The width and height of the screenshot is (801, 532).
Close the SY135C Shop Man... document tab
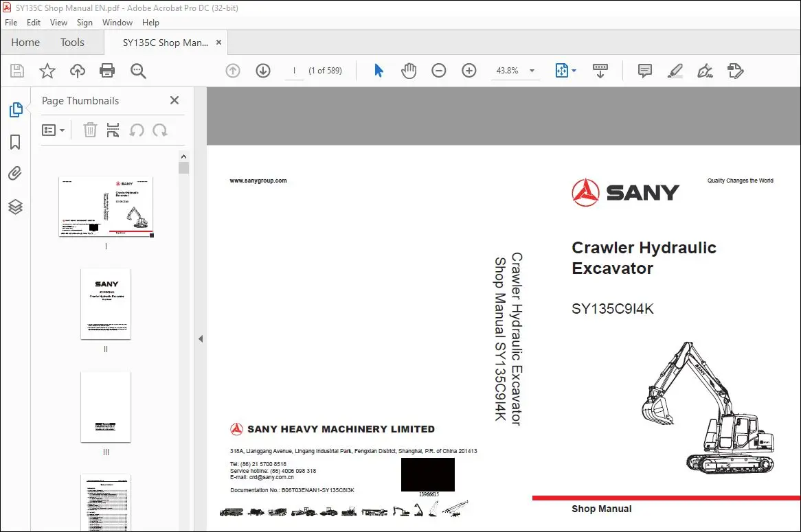point(218,43)
